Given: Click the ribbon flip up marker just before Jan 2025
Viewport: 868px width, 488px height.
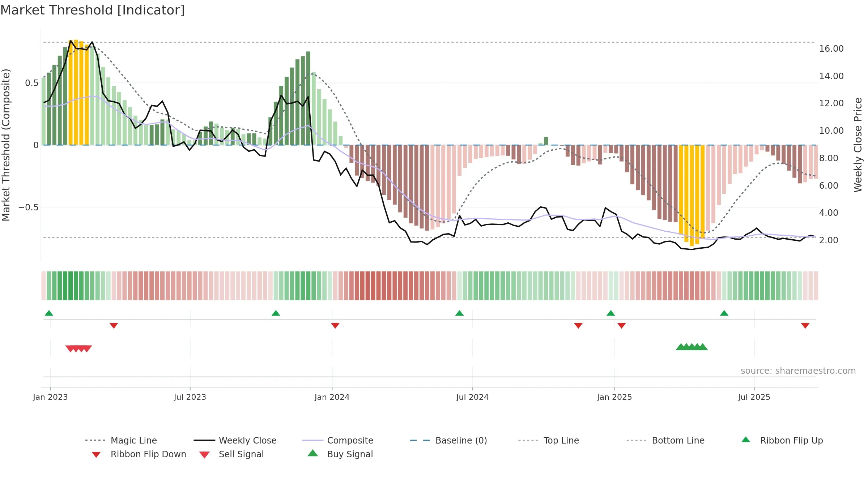Looking at the screenshot, I should click(610, 313).
